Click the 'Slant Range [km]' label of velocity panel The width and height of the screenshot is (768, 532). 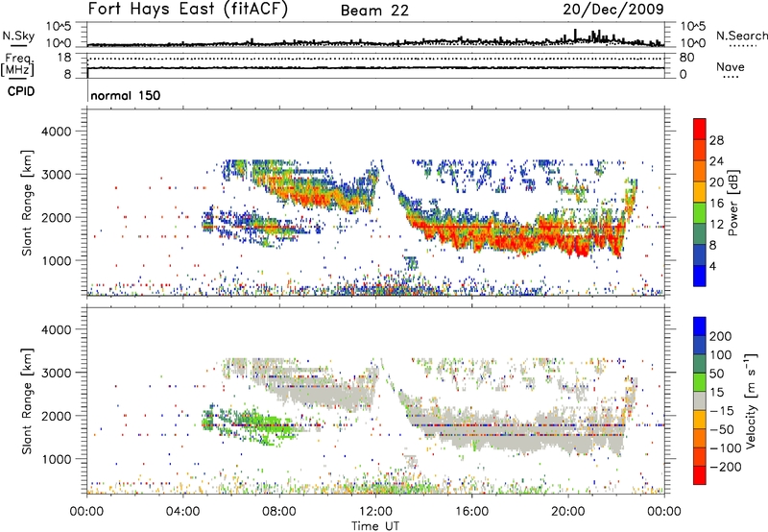click(27, 400)
